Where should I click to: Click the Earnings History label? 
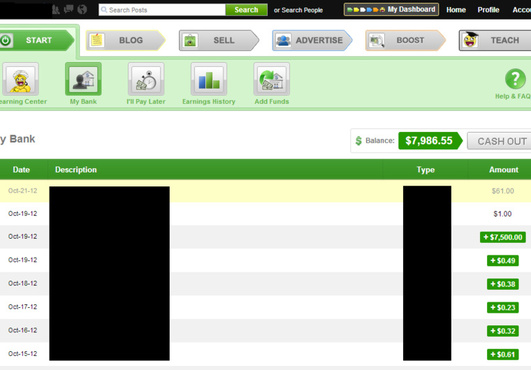[209, 102]
